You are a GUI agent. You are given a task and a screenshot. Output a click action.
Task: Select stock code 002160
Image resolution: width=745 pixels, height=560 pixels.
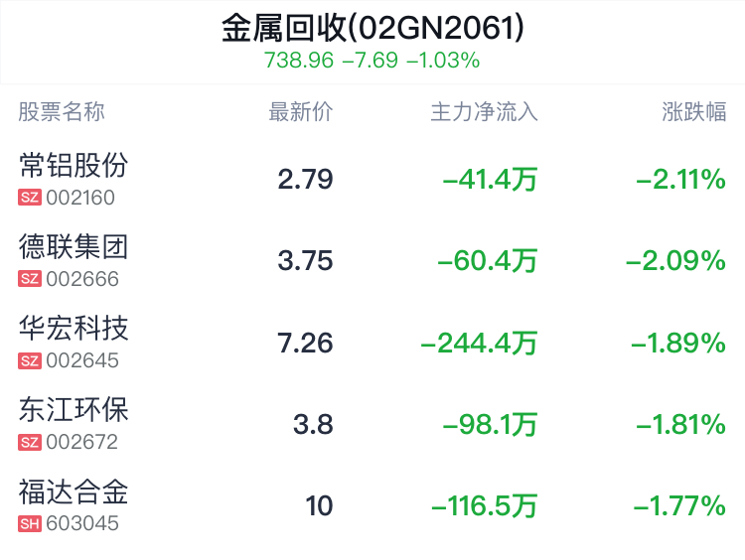[80, 198]
